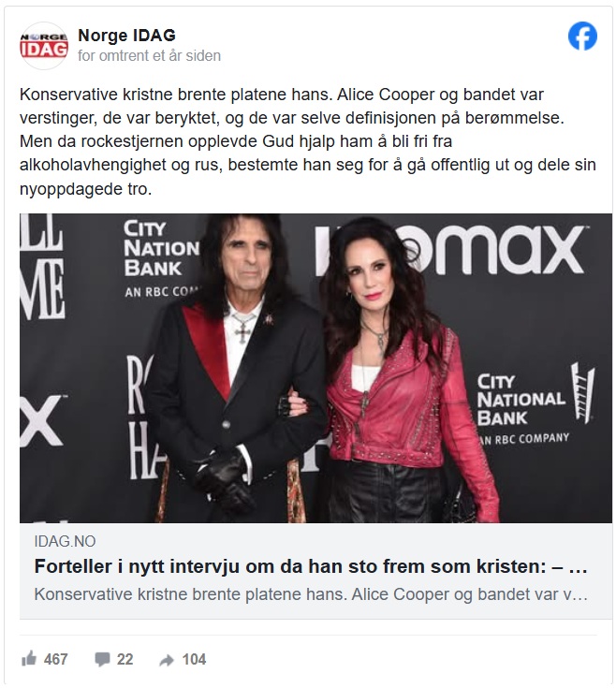Click the share arrow icon
This screenshot has height=688, width=616.
(x=167, y=660)
